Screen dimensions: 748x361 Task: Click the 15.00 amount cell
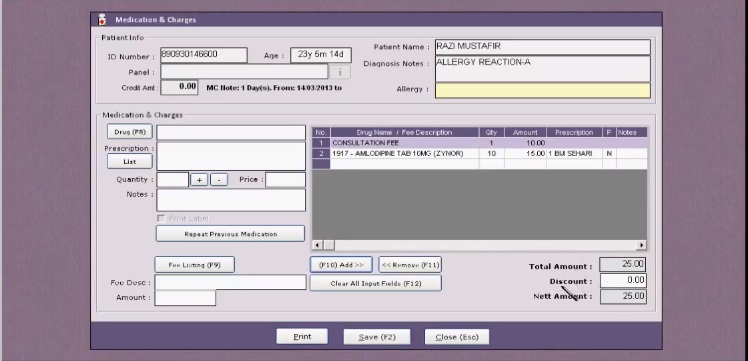tap(525, 154)
